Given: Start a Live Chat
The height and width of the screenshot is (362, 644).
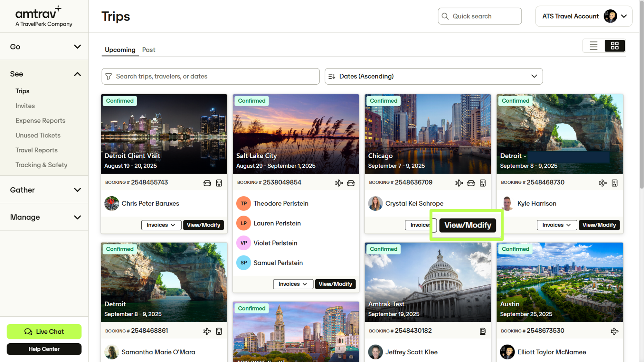Looking at the screenshot, I should [x=44, y=332].
